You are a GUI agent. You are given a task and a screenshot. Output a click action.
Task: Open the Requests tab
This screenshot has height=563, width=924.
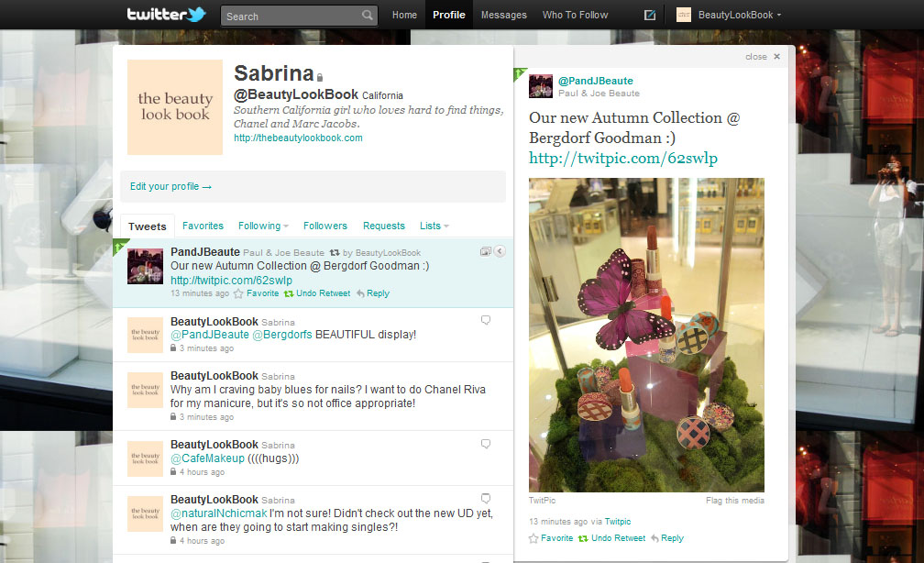point(383,226)
